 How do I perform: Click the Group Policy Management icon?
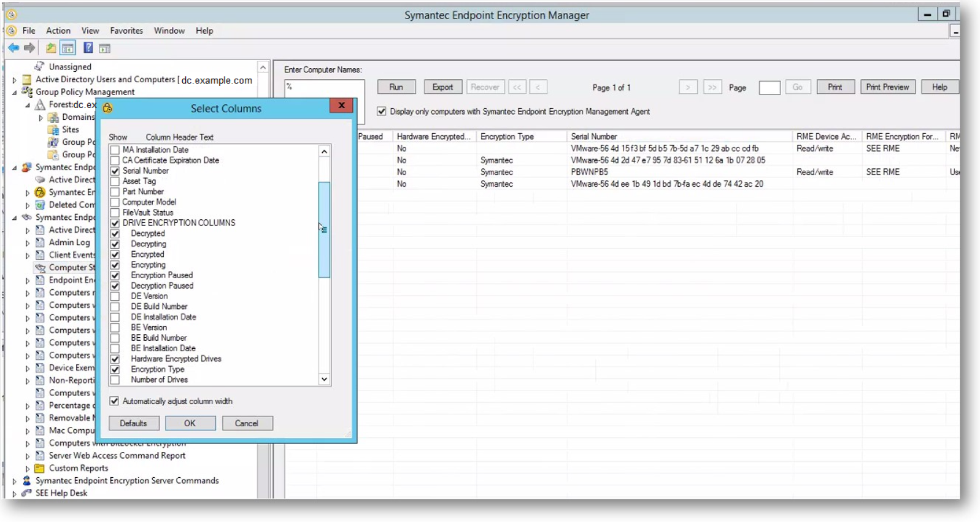pyautogui.click(x=26, y=92)
